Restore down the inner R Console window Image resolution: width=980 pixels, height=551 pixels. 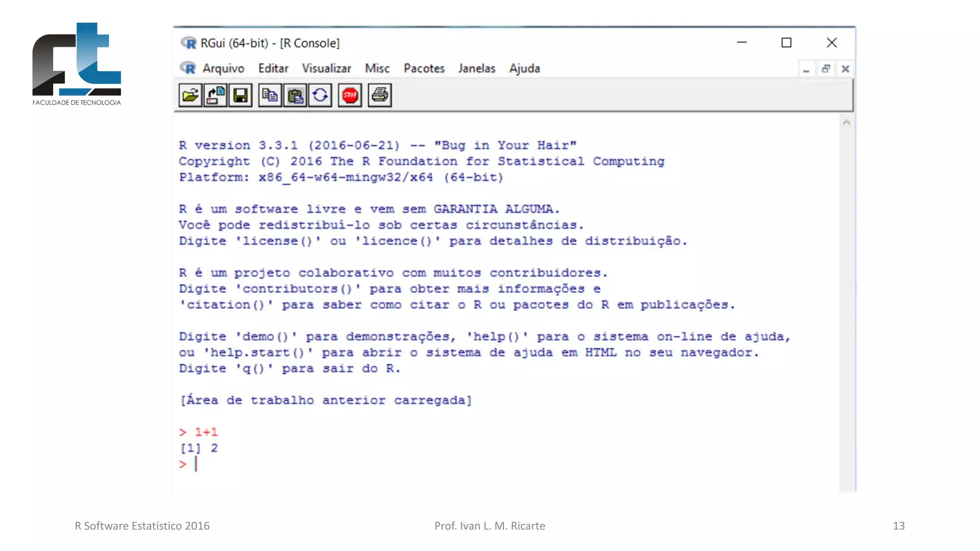point(826,69)
